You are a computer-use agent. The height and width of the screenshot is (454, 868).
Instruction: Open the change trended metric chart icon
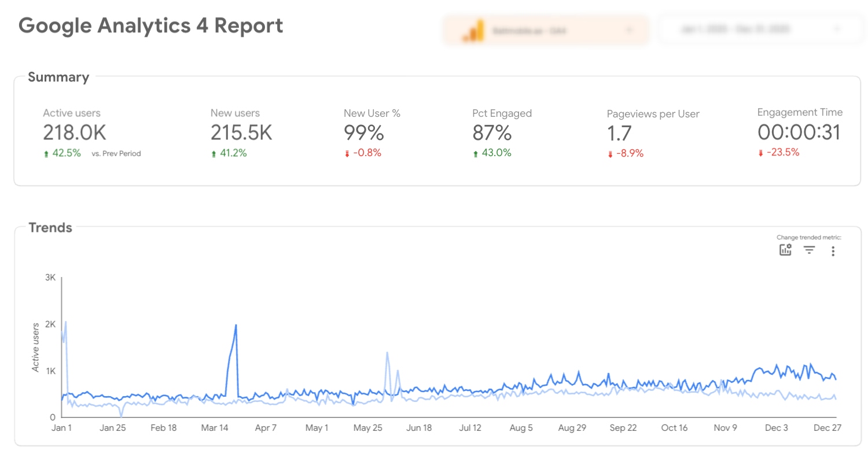(785, 250)
